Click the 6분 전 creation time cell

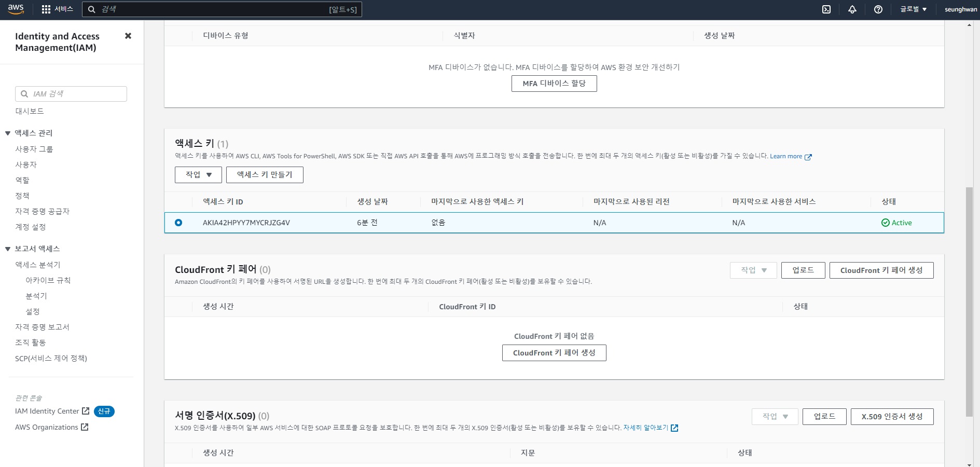point(367,223)
